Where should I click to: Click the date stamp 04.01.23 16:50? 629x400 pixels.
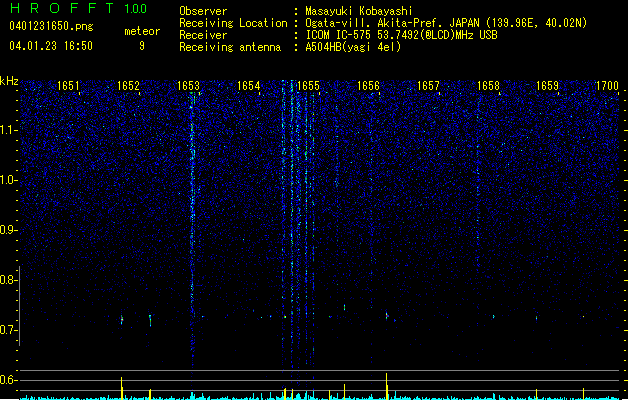51,46
